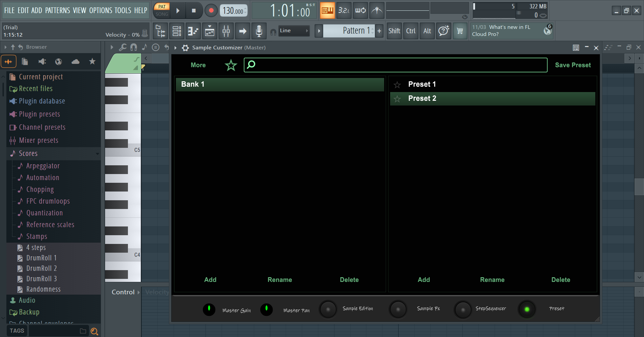Toggle snap with the magnet icon
Viewport: 644px width, 337px height.
tap(133, 47)
